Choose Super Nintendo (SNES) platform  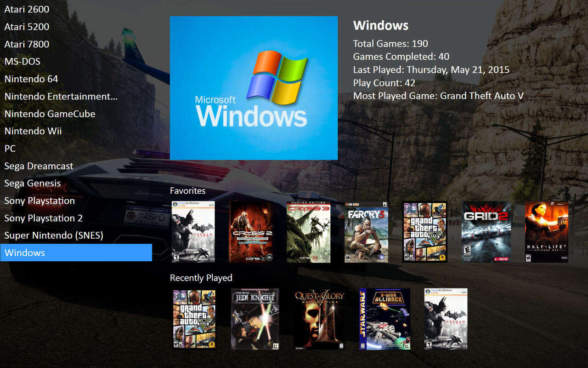(x=76, y=236)
